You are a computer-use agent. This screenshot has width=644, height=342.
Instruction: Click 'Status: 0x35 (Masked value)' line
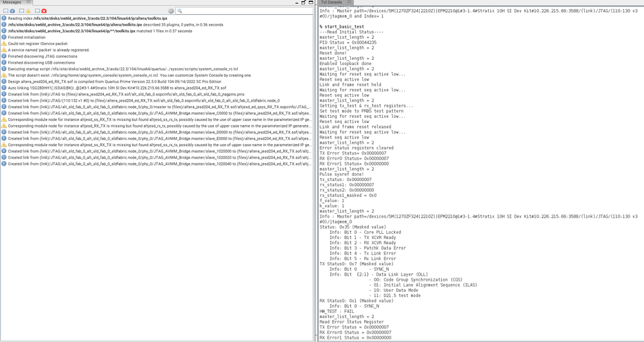pyautogui.click(x=353, y=227)
